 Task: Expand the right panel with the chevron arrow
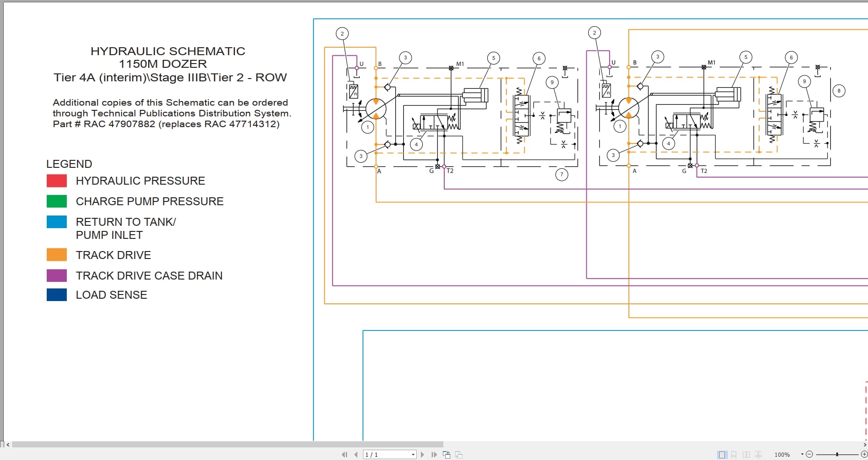[x=865, y=446]
